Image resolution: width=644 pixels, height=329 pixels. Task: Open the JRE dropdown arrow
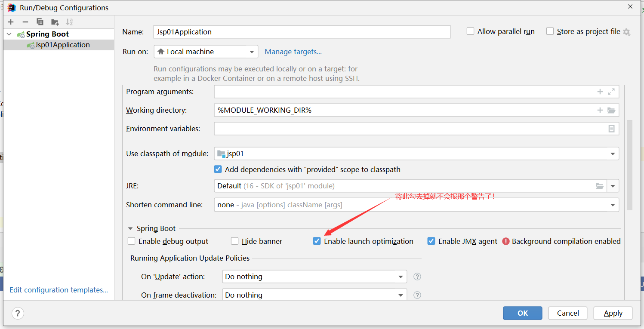613,186
